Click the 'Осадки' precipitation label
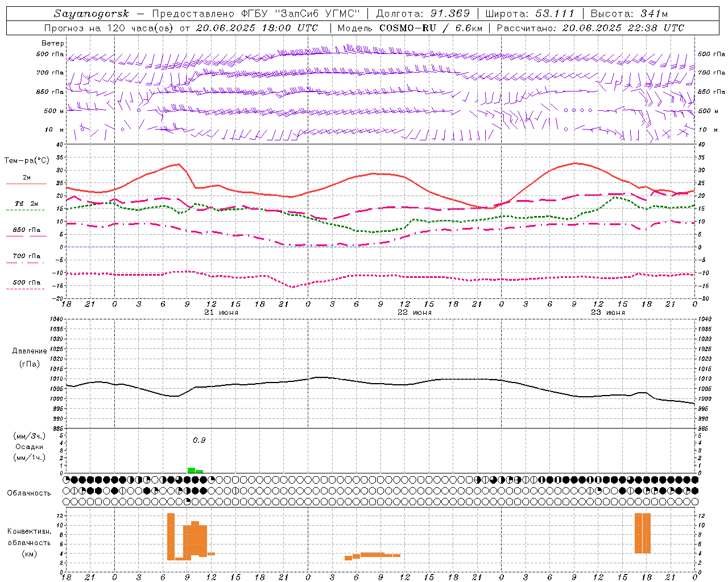This screenshot has height=582, width=728. [x=30, y=447]
